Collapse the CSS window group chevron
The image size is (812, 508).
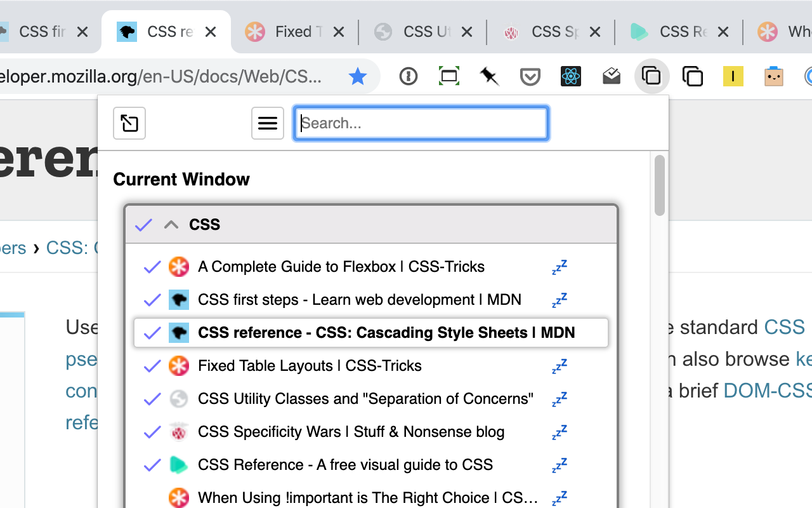[x=171, y=225]
